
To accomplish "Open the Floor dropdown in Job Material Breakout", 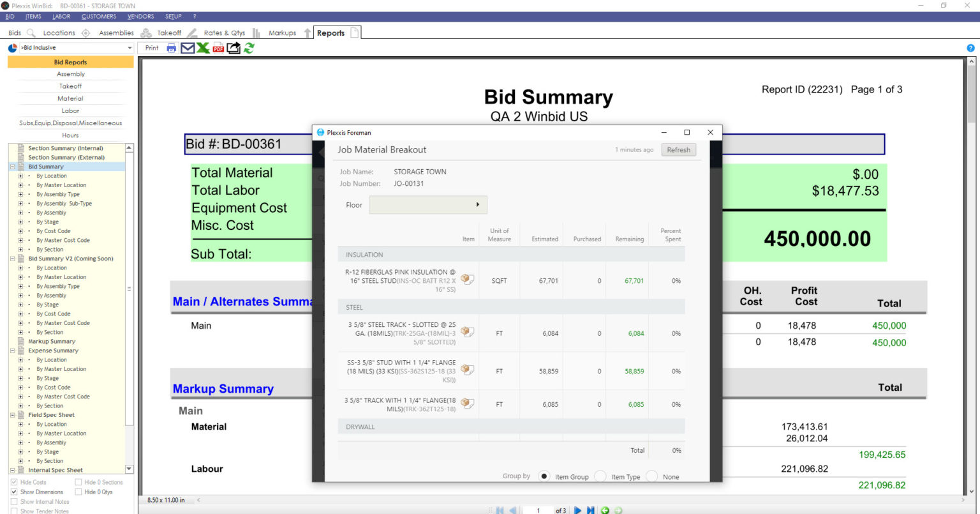I will (x=428, y=205).
